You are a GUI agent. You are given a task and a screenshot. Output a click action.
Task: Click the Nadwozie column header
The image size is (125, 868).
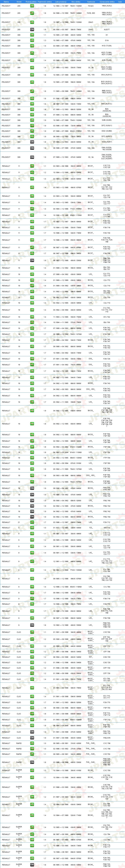pyautogui.click(x=91, y=2)
